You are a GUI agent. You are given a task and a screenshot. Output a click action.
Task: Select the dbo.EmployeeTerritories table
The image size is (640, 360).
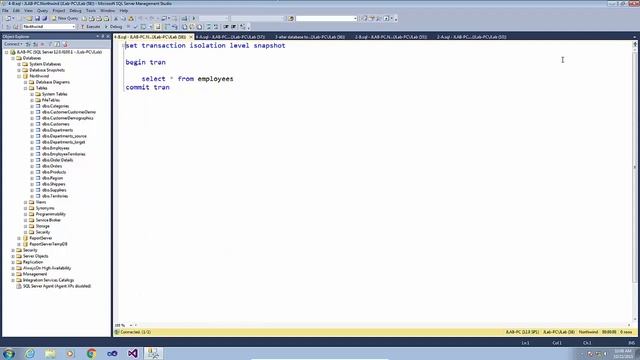pos(64,154)
